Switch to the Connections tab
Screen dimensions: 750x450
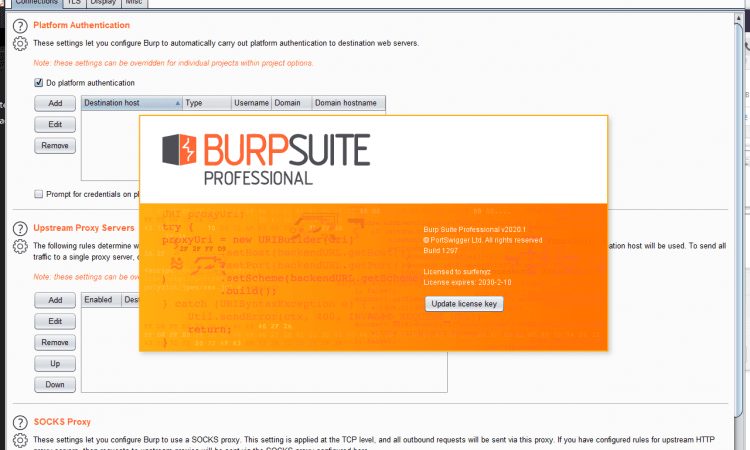click(36, 2)
